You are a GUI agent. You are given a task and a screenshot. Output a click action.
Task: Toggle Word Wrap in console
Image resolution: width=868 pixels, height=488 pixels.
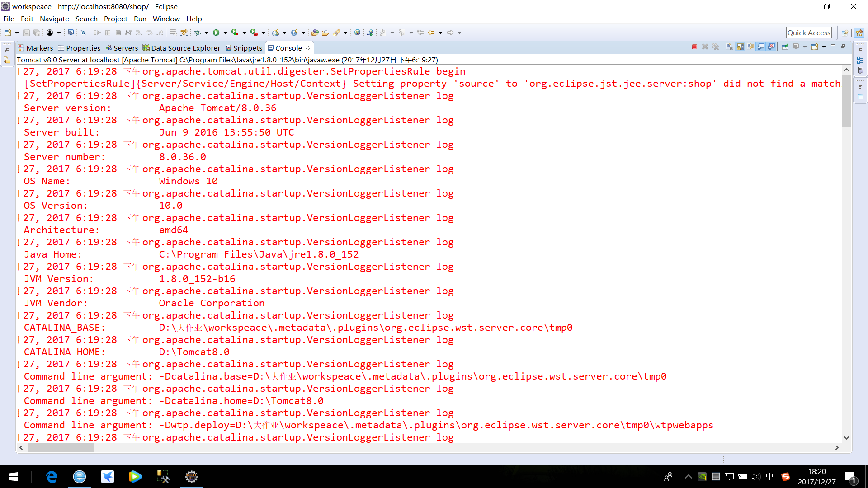pyautogui.click(x=750, y=47)
